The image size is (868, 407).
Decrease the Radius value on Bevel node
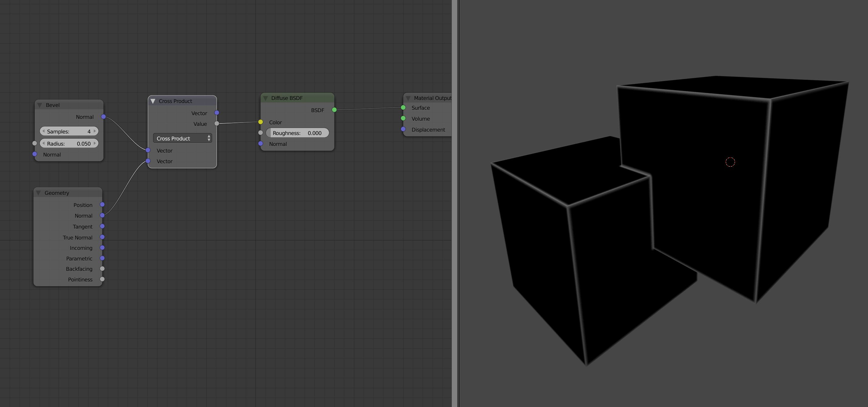44,143
